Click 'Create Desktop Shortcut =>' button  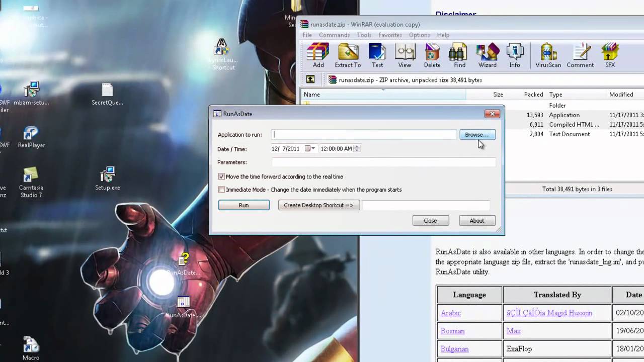318,205
